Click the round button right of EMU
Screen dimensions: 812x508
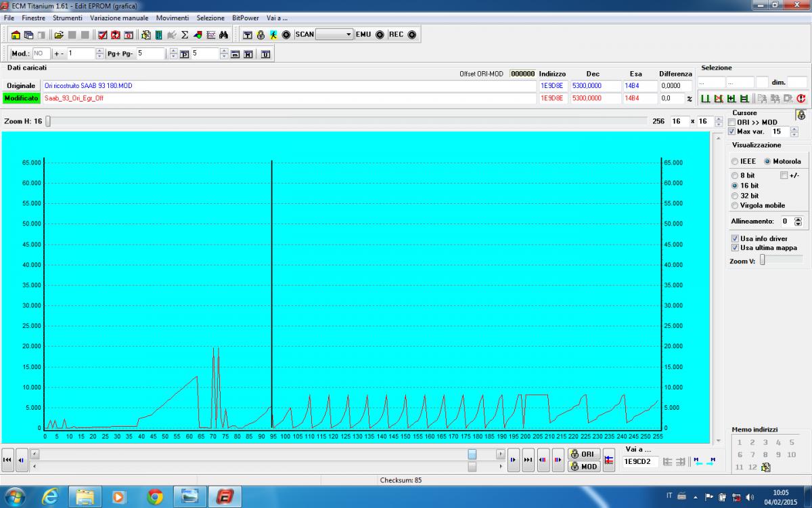point(380,35)
